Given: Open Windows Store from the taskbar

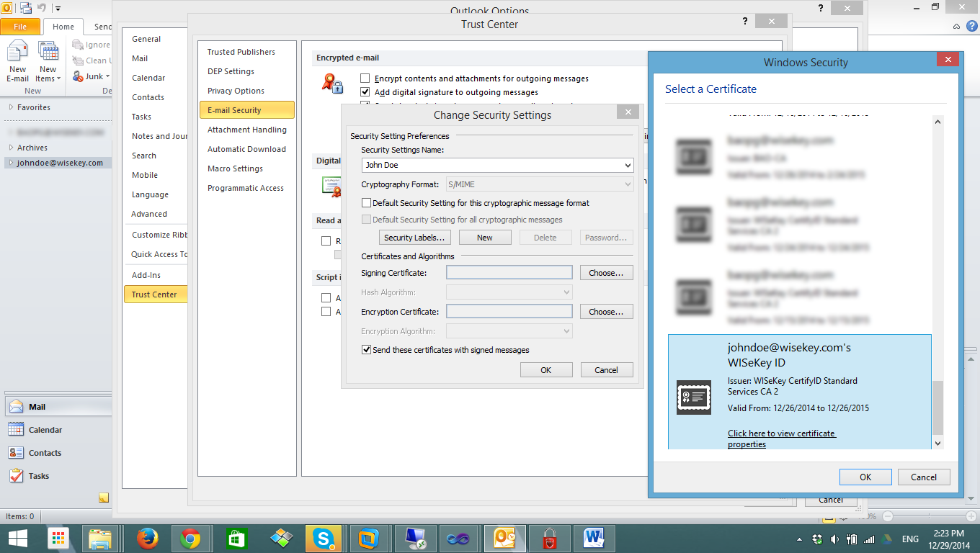Looking at the screenshot, I should coord(235,538).
